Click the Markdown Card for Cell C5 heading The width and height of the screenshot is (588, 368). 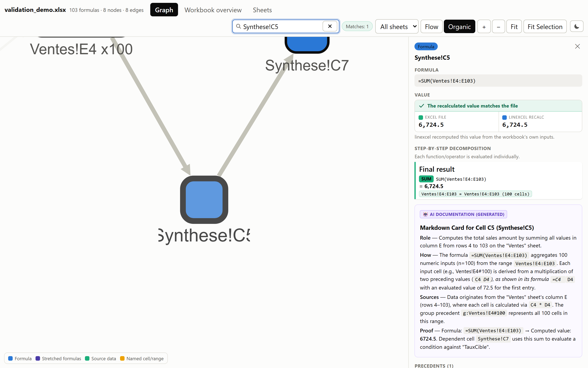point(477,228)
